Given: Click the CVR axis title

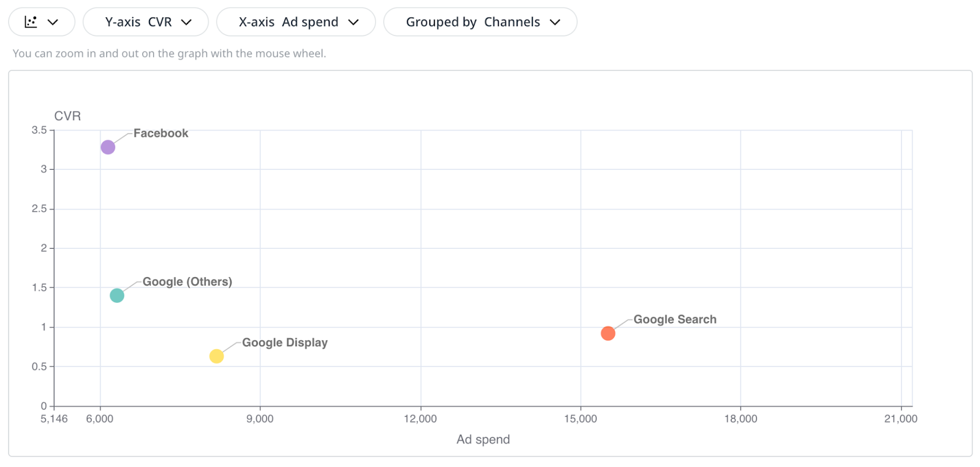Looking at the screenshot, I should pos(67,116).
